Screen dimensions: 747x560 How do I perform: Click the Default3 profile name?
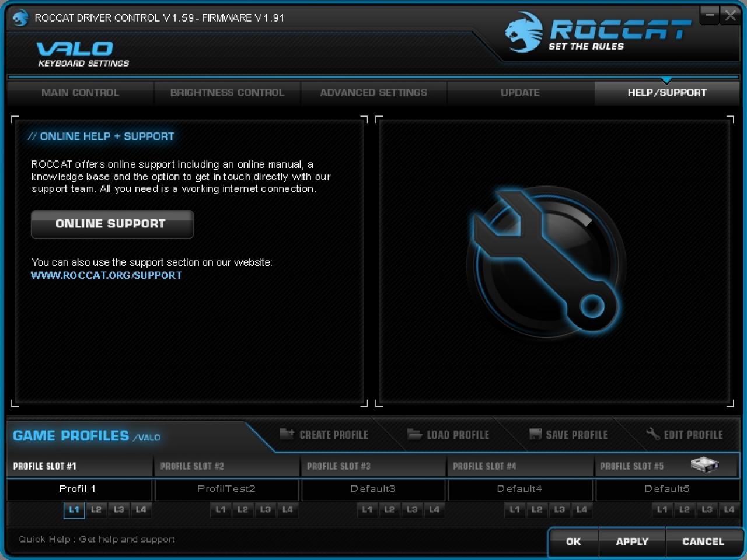pyautogui.click(x=373, y=489)
